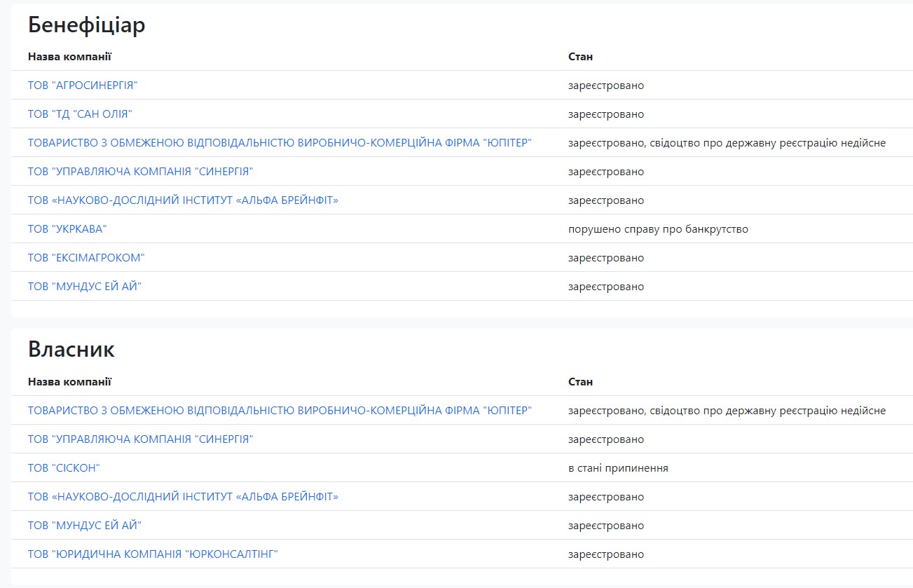Open the ТОВ "УКРКАВА" company link
Image resolution: width=913 pixels, height=588 pixels.
click(x=67, y=229)
